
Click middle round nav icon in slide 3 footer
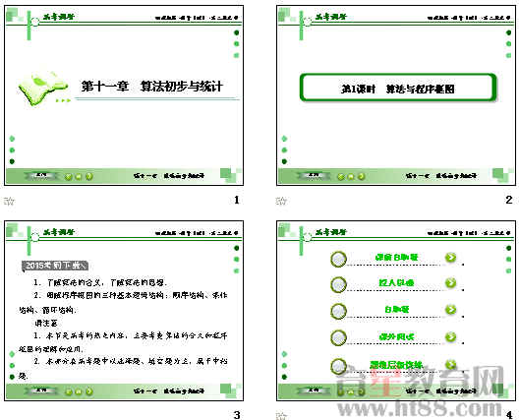(79, 392)
